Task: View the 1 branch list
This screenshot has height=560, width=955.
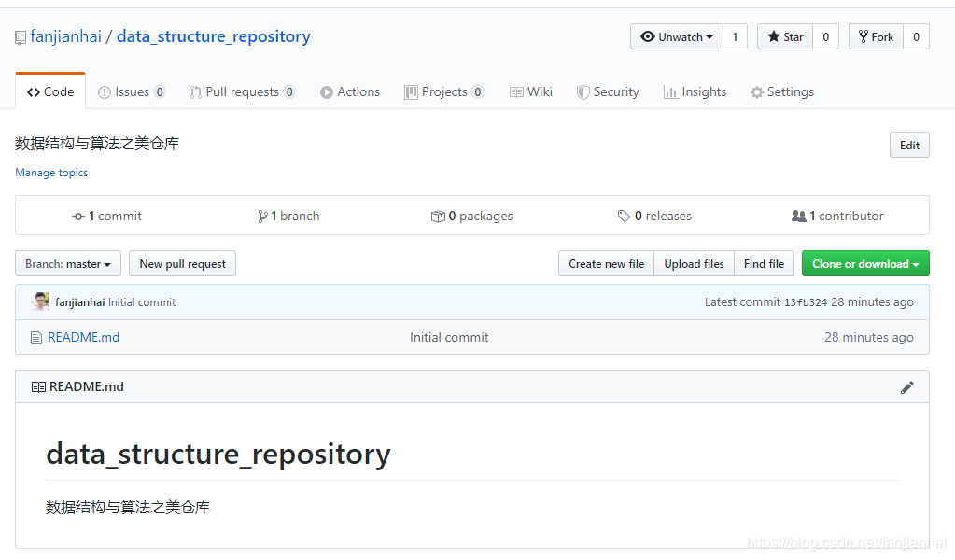Action: [288, 217]
